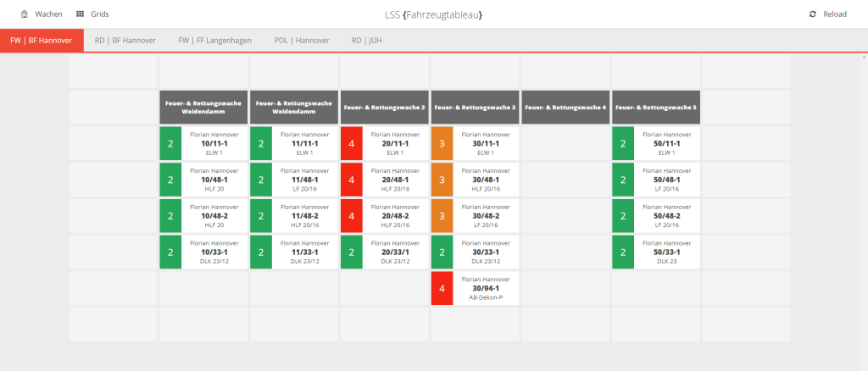Click green status badge of 50/33-1 DLK 23
This screenshot has height=371, width=868.
(623, 252)
